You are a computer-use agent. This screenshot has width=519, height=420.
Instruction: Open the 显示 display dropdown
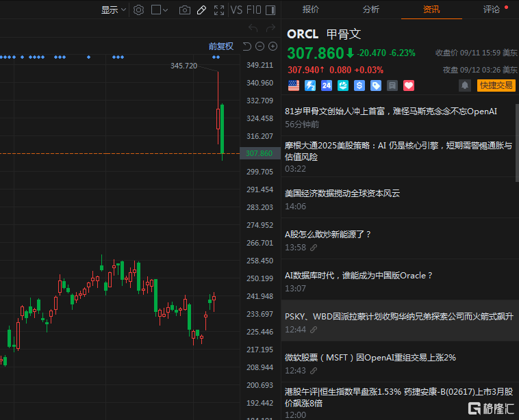click(114, 10)
